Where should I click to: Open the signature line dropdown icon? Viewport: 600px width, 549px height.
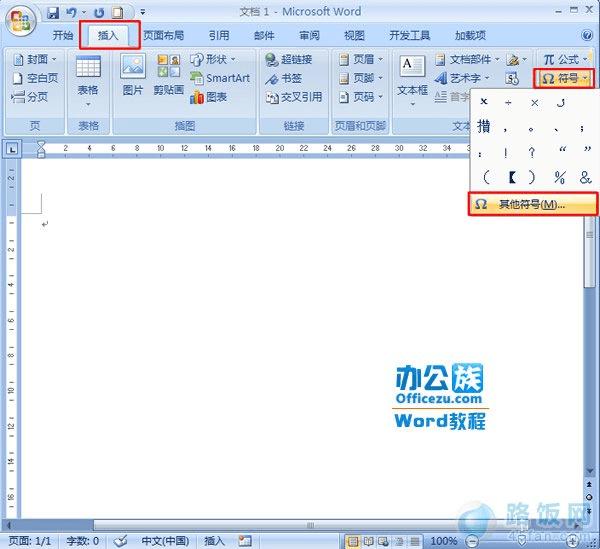pos(517,59)
